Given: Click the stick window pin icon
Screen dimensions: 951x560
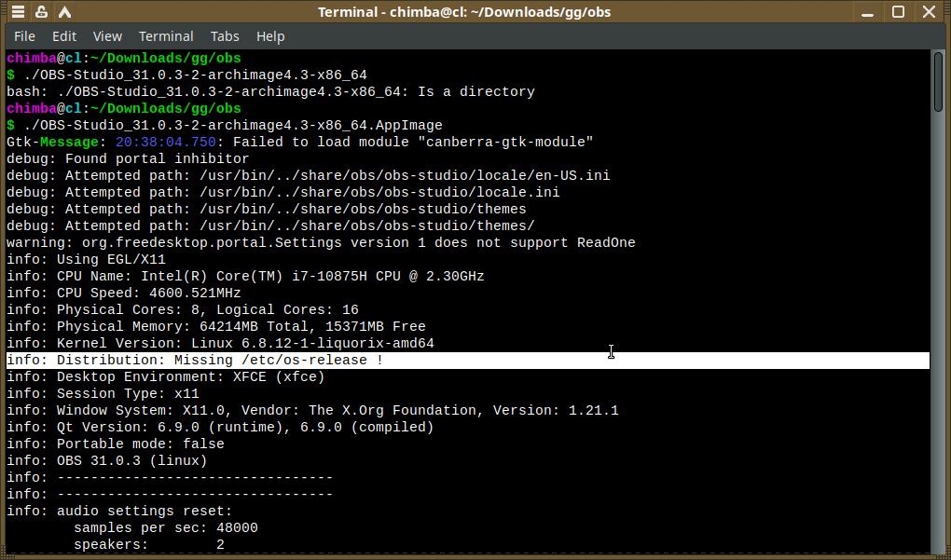Looking at the screenshot, I should pos(41,11).
